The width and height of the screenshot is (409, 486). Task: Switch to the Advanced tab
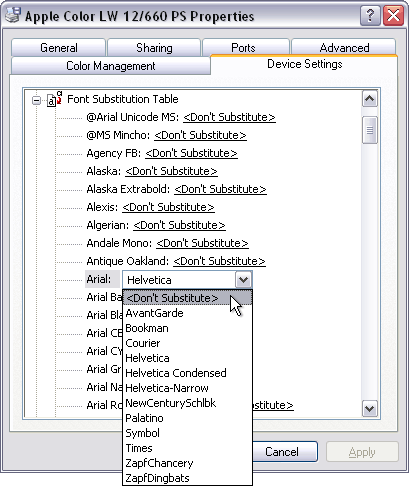click(x=344, y=48)
